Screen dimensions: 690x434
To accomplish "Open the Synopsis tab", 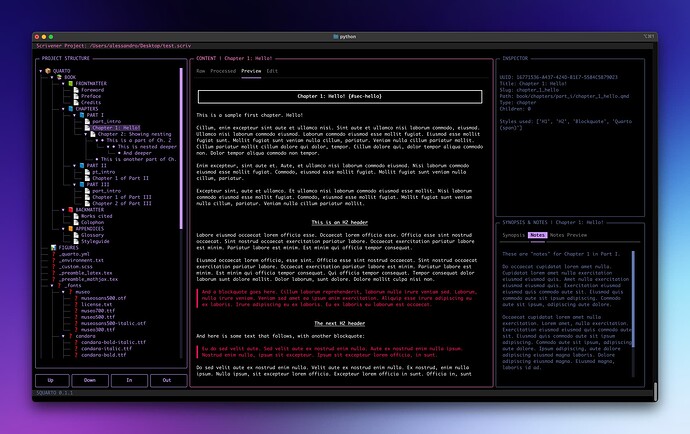I will (x=514, y=235).
